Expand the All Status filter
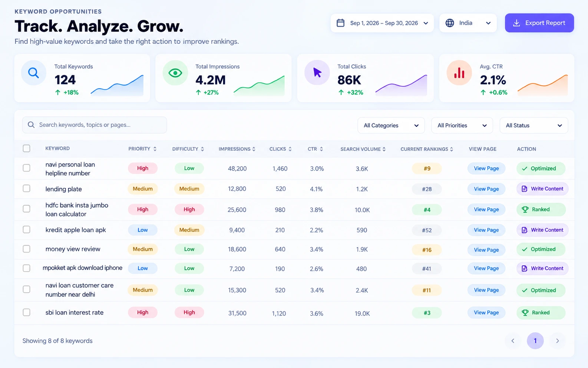The image size is (588, 368). [x=534, y=125]
